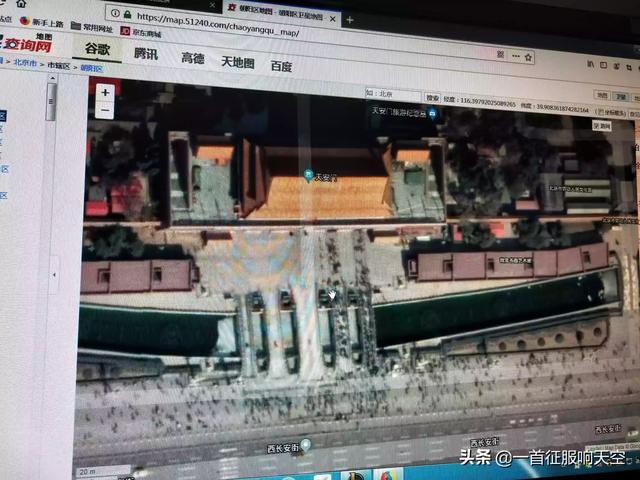The image size is (640, 480).
Task: Open the 常用网址 bookmarks folder
Action: 92,28
